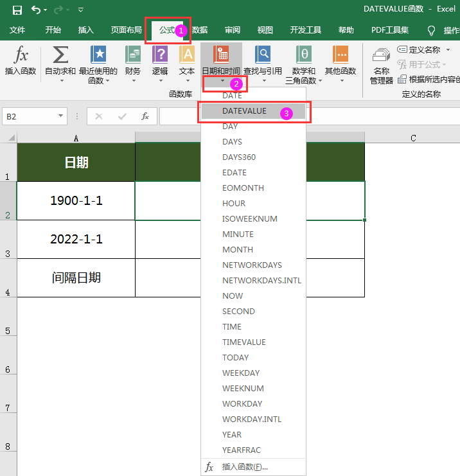Open the 数学和三角函数 icon
This screenshot has height=476, width=460.
304,55
